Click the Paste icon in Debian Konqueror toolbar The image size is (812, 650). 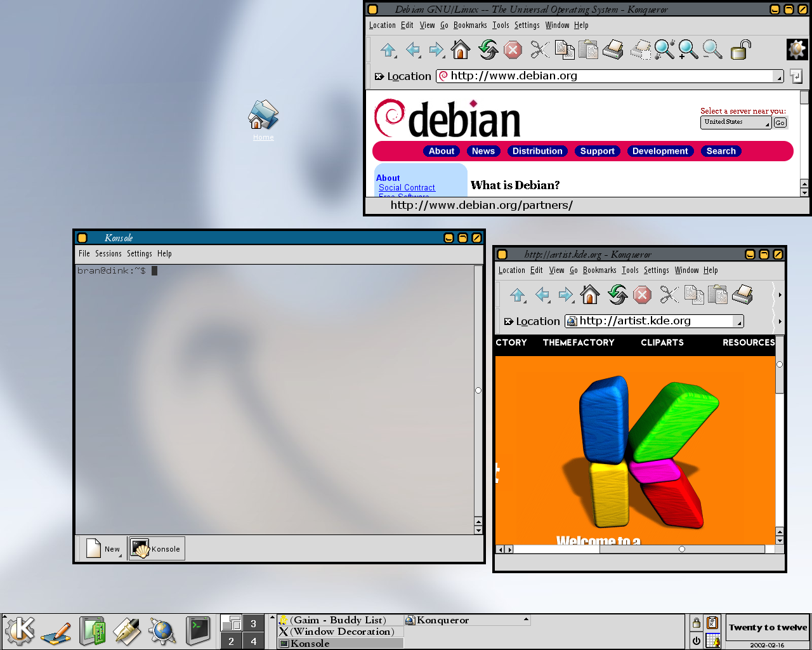[588, 50]
